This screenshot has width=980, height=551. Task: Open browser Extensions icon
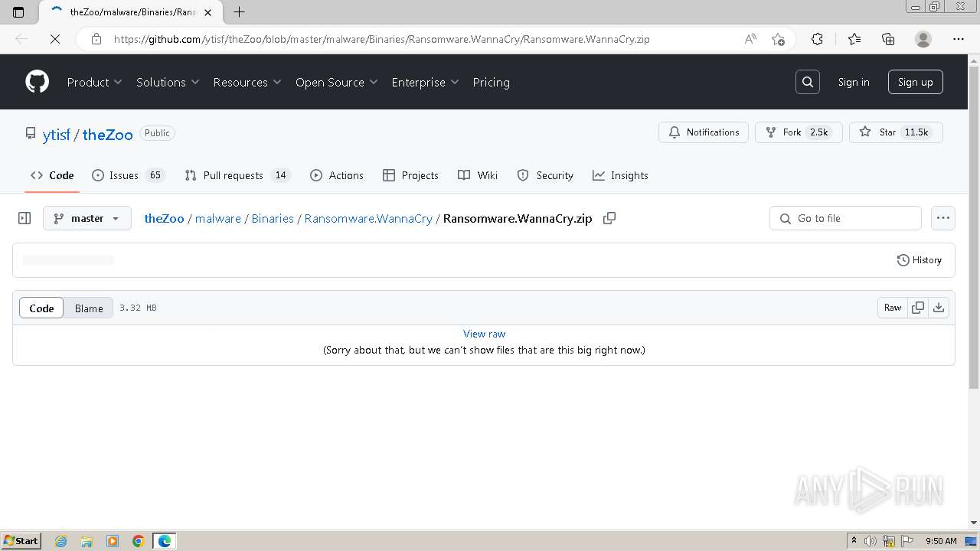[x=817, y=39]
